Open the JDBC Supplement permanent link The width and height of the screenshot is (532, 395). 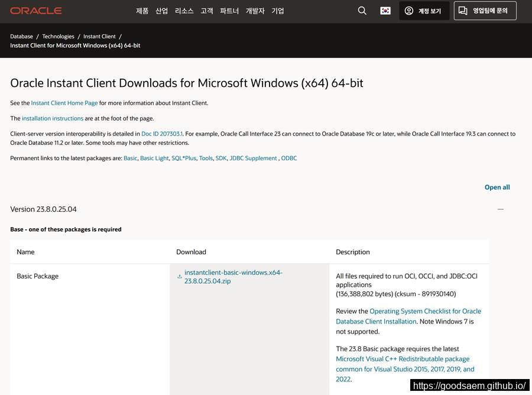tap(253, 158)
